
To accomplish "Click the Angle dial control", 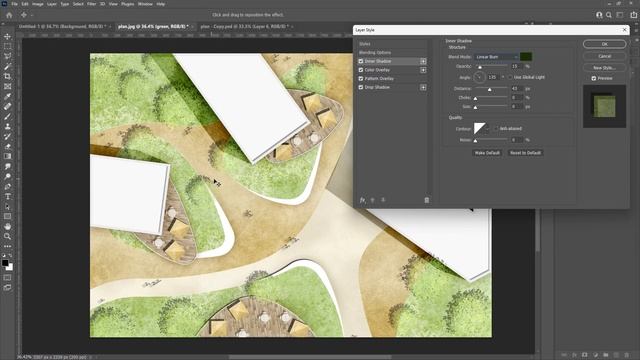I will [480, 77].
